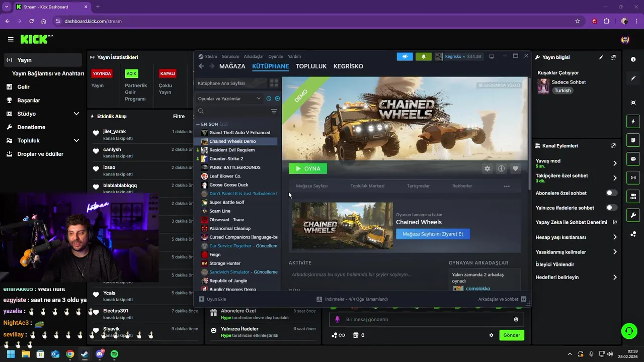This screenshot has height=362, width=644.
Task: Open chat settings gear near Gönder
Action: (492, 335)
